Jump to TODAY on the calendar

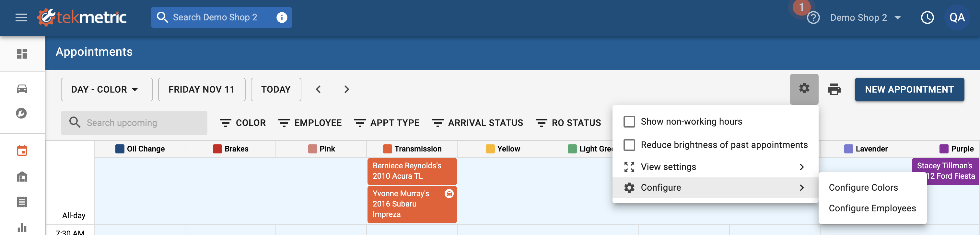point(276,89)
